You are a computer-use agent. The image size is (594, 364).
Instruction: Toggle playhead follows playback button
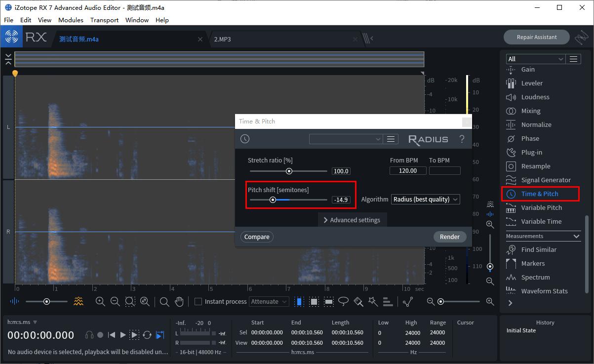pos(159,335)
